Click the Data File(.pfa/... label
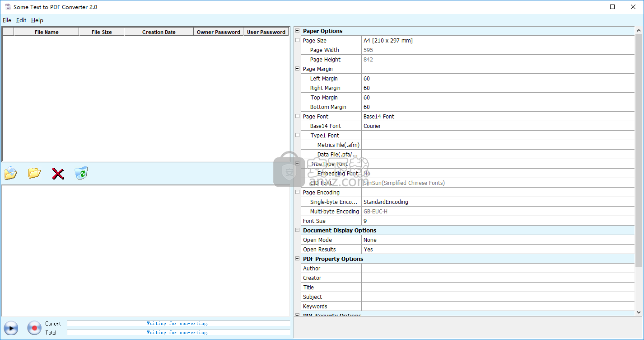The height and width of the screenshot is (340, 644). click(338, 154)
